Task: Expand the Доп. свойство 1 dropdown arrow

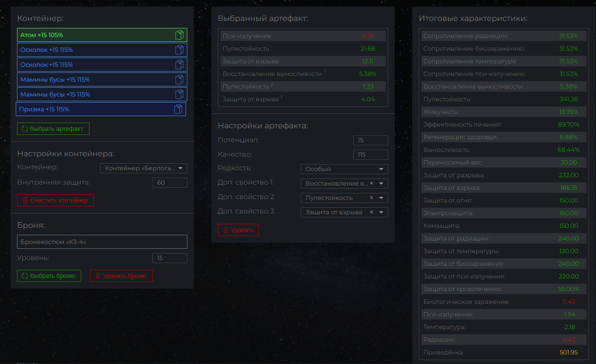Action: 381,184
